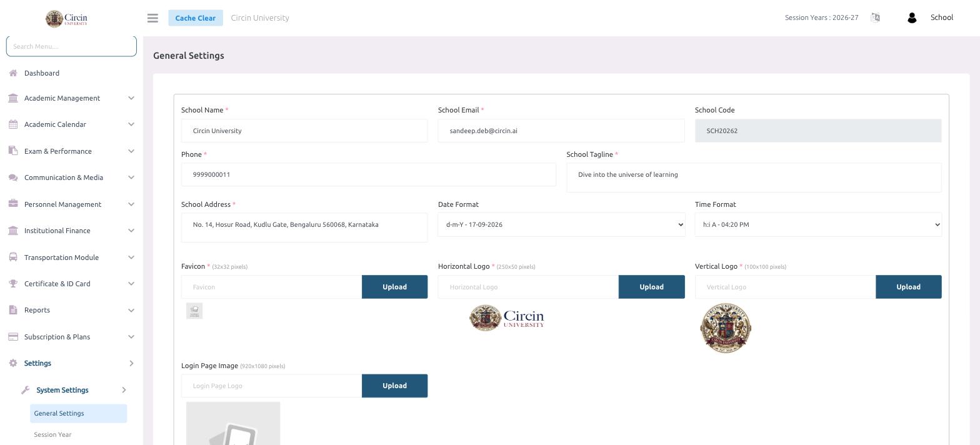Click the Login Page Logo field
980x445 pixels.
[271, 386]
